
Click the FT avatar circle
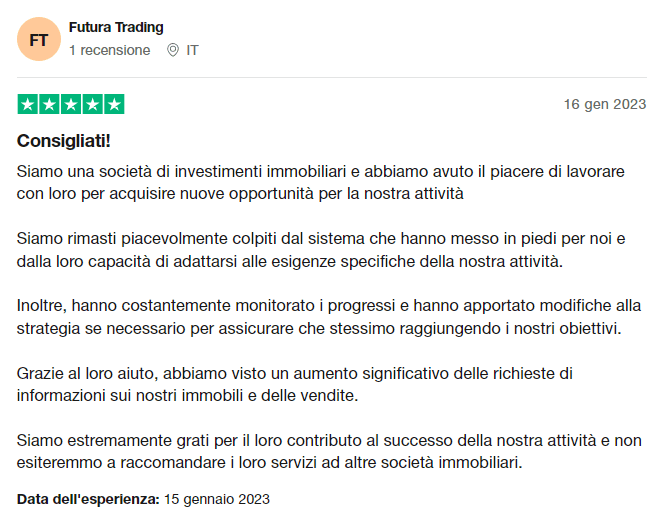coord(39,39)
